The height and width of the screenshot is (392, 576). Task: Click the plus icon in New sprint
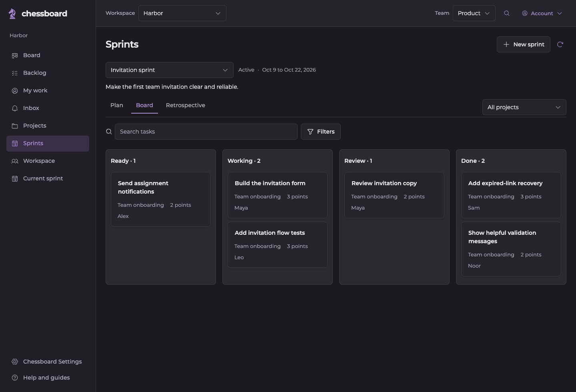coord(506,44)
